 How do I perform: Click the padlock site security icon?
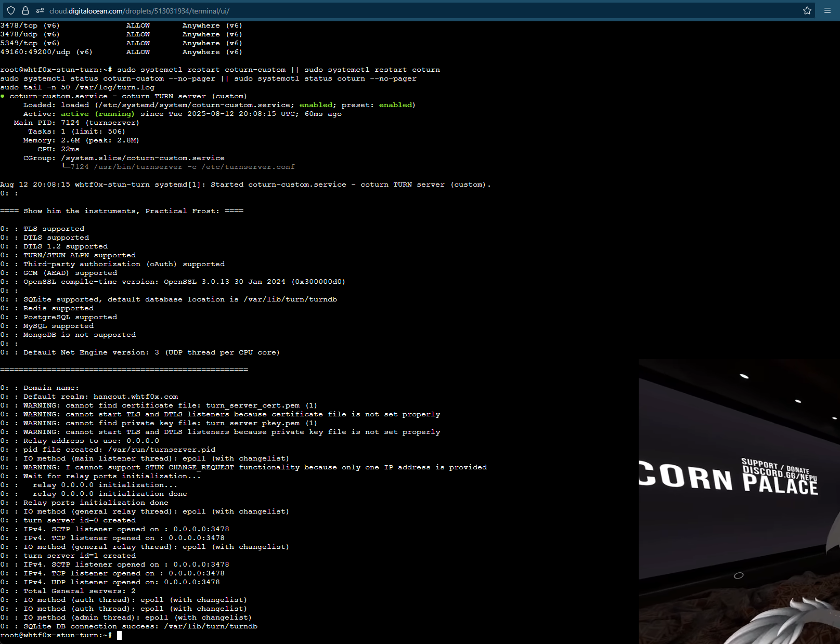click(x=25, y=10)
